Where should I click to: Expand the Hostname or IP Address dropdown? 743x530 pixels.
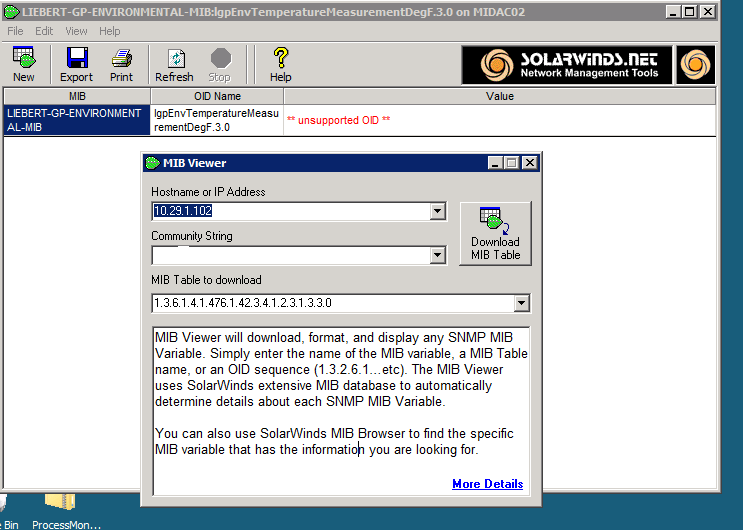click(437, 211)
